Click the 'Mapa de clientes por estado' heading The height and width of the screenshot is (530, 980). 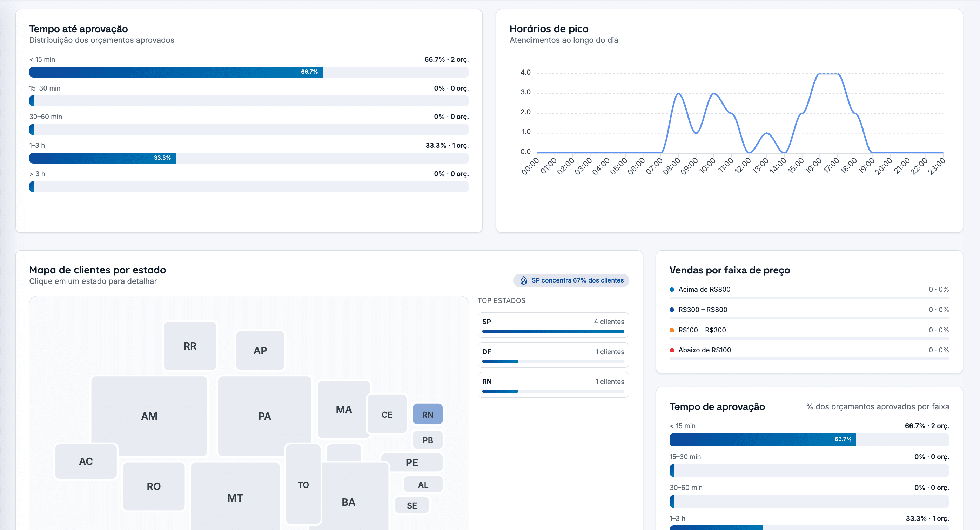[98, 270]
